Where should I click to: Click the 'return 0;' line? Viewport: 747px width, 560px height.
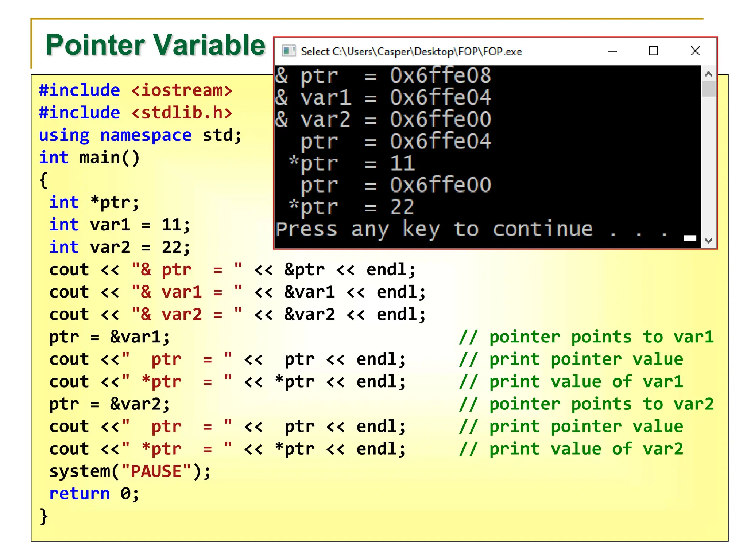(x=94, y=494)
